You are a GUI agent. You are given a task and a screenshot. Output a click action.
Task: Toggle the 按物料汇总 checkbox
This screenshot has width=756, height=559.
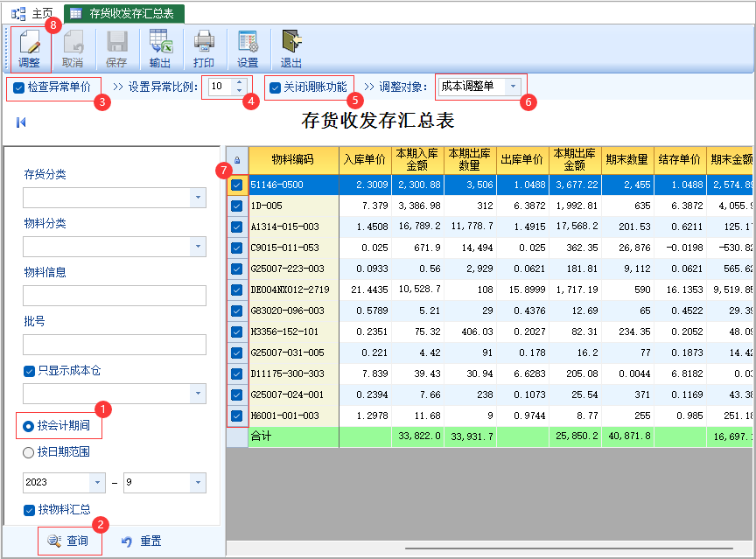pyautogui.click(x=29, y=510)
